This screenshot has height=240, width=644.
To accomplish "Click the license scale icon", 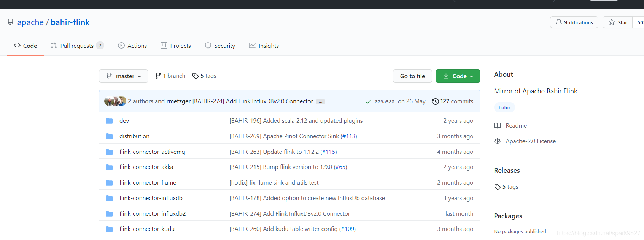I will pyautogui.click(x=497, y=141).
